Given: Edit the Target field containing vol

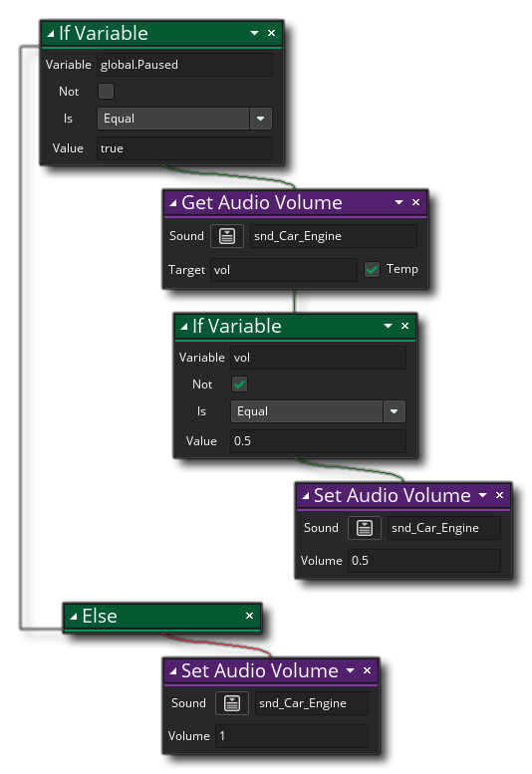Looking at the screenshot, I should click(283, 270).
